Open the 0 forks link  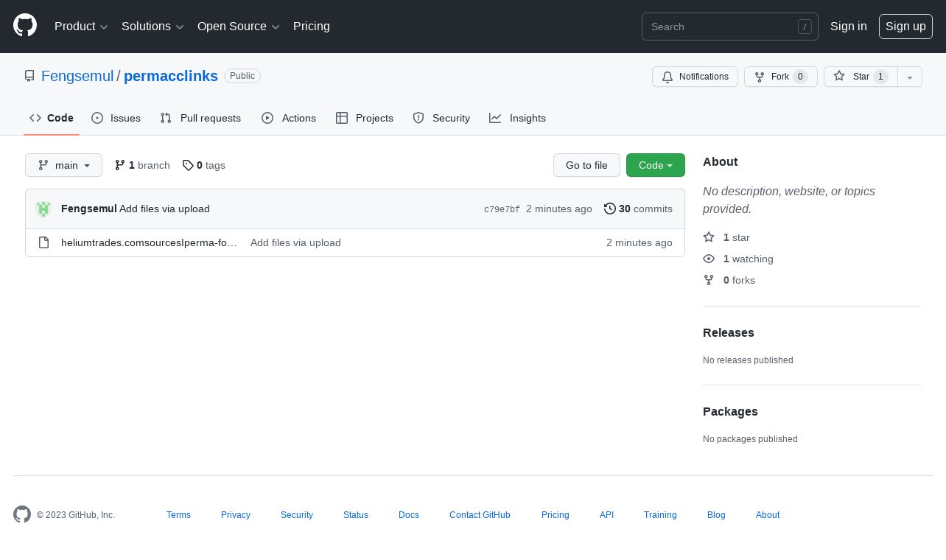[x=729, y=280]
